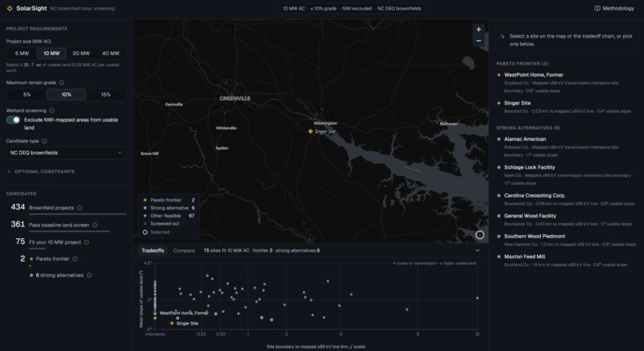Screen dimensions: 644x351
Task: Zoom in on the map
Action: (x=479, y=29)
